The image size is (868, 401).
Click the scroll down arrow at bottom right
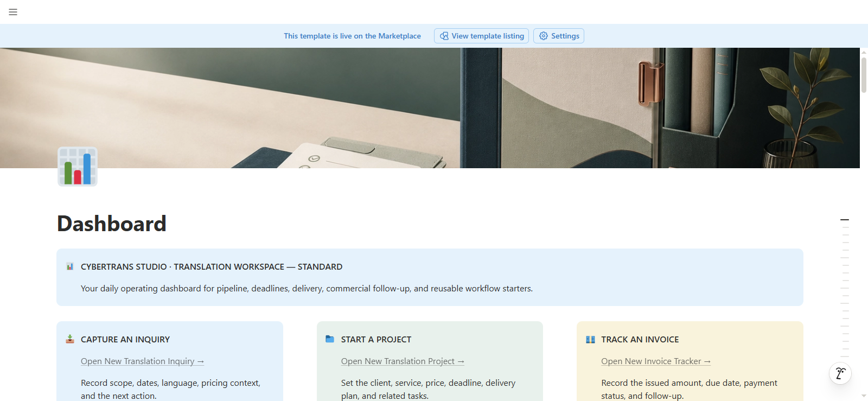[864, 396]
